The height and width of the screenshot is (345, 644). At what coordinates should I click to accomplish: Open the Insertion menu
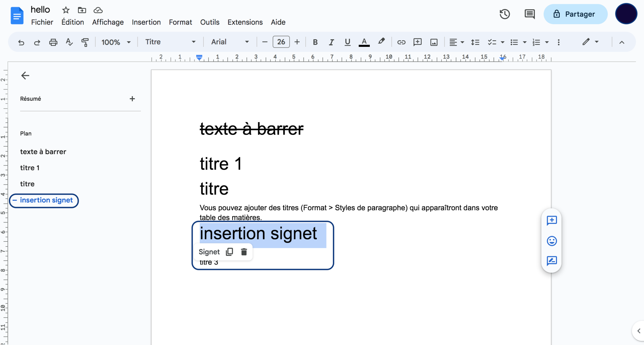(x=146, y=22)
